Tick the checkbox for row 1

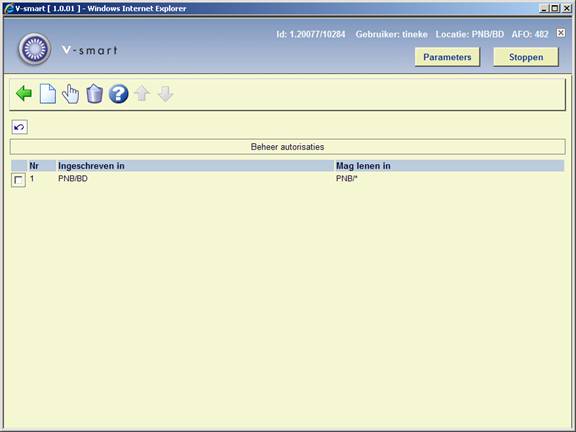(18, 180)
